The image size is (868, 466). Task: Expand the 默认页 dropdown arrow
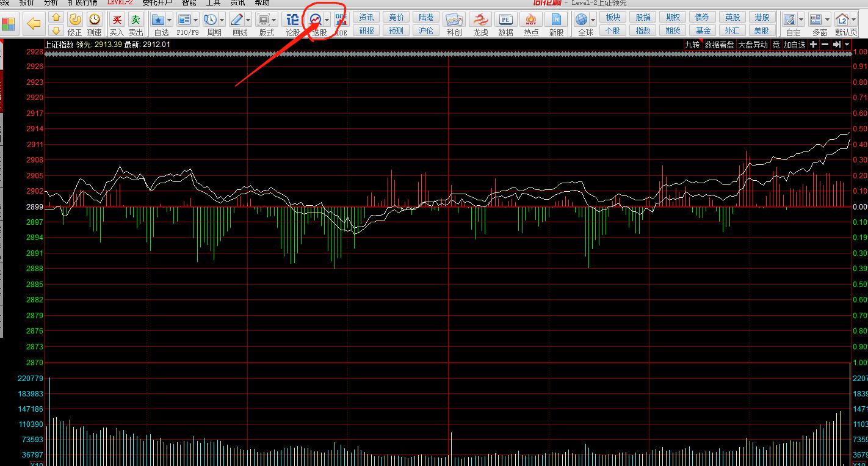(853, 20)
